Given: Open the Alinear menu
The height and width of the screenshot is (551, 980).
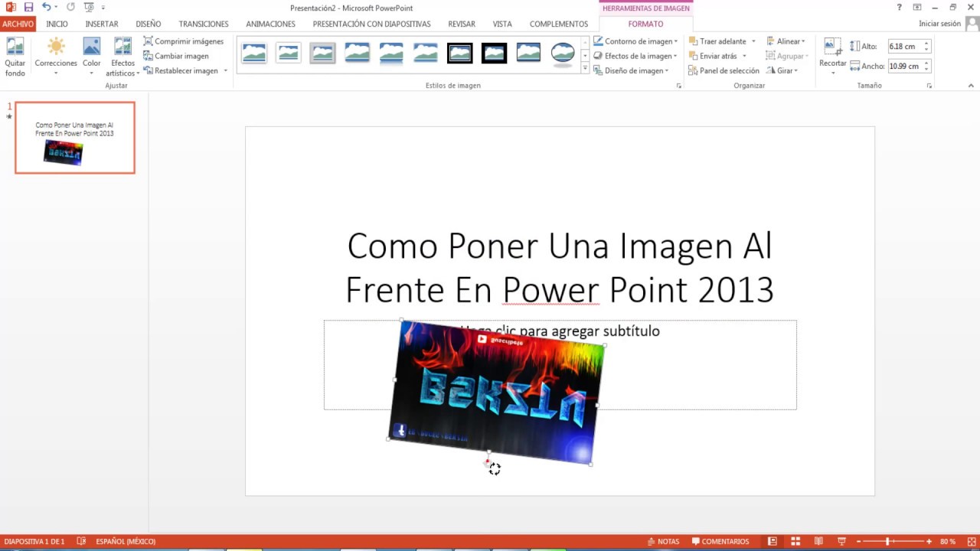Looking at the screenshot, I should coord(786,41).
